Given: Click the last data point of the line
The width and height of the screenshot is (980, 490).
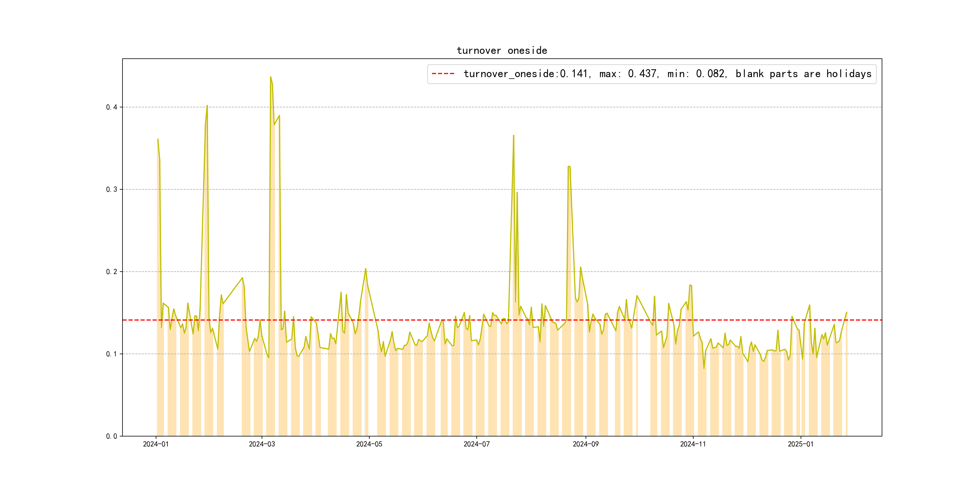Looking at the screenshot, I should (x=847, y=312).
